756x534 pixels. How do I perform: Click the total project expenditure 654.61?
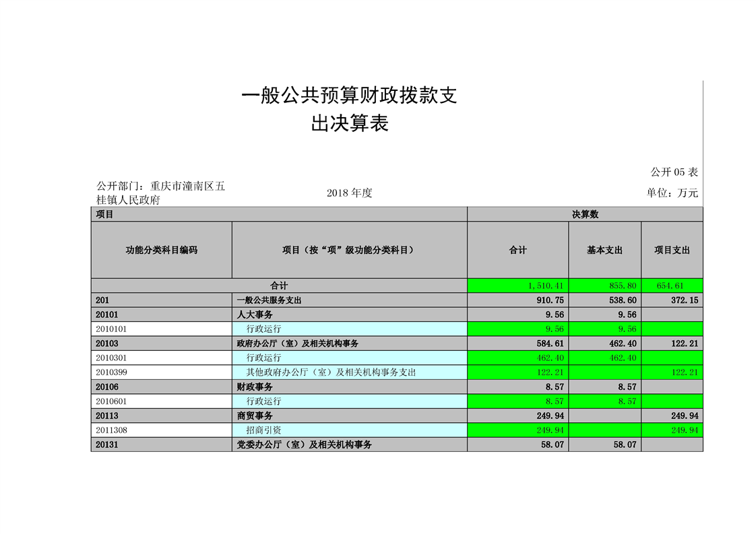(670, 286)
